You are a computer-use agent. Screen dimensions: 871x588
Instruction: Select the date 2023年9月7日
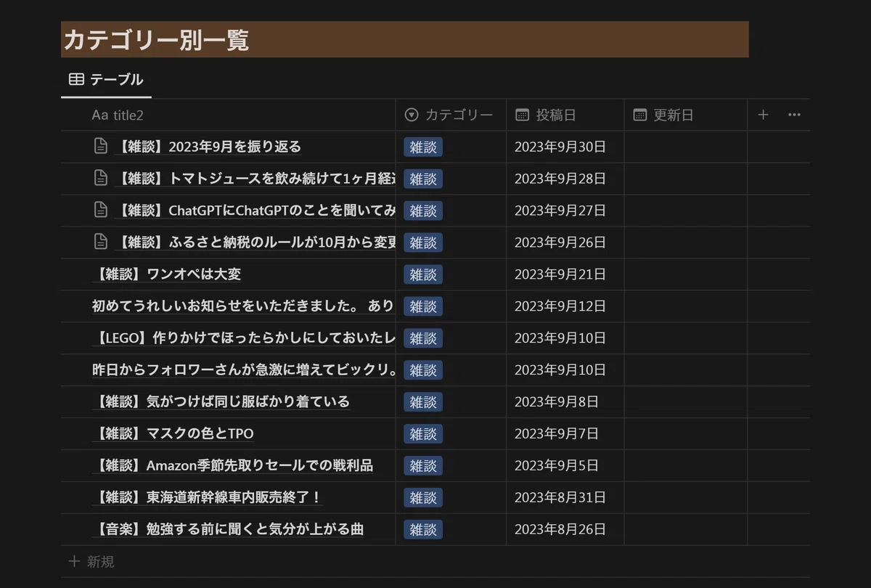556,434
